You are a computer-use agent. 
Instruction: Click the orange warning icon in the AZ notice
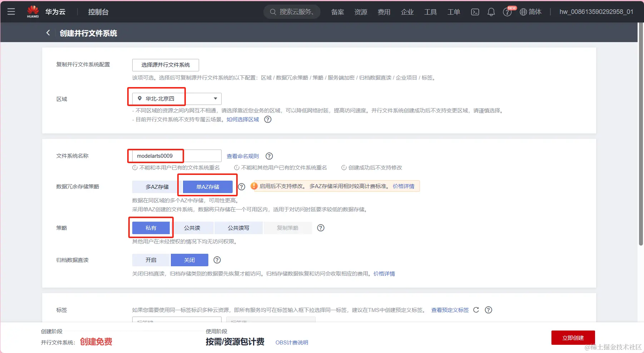tap(254, 186)
